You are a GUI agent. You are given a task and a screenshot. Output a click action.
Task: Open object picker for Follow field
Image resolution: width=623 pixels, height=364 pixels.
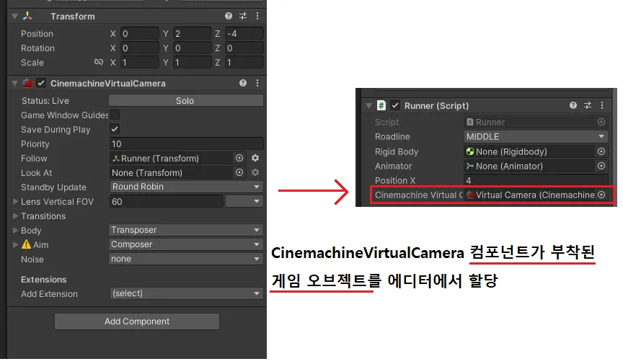coord(239,158)
